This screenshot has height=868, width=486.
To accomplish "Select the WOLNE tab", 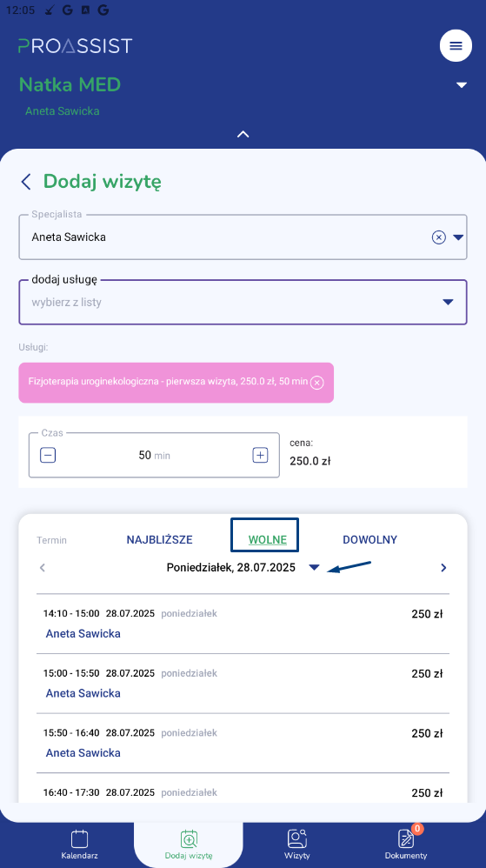I will [x=268, y=540].
